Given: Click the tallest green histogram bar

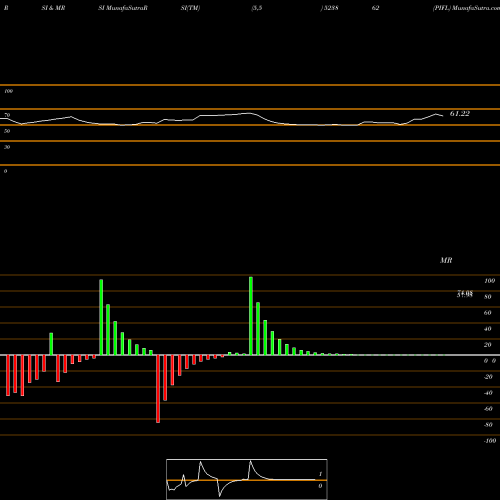Looking at the screenshot, I should 251,316.
